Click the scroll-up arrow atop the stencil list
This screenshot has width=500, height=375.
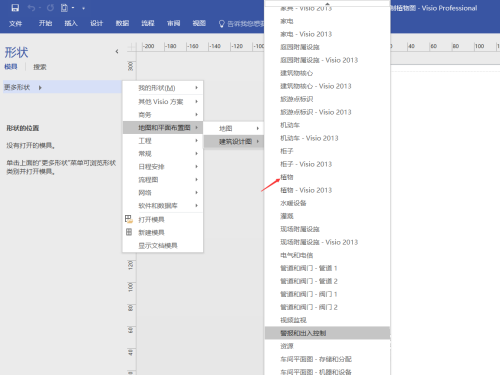[327, 3]
